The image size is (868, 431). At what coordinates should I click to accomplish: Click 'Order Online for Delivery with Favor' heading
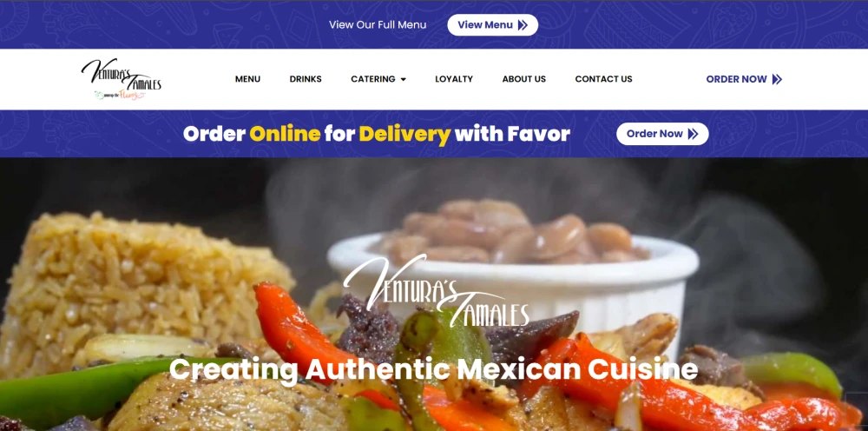pyautogui.click(x=377, y=134)
